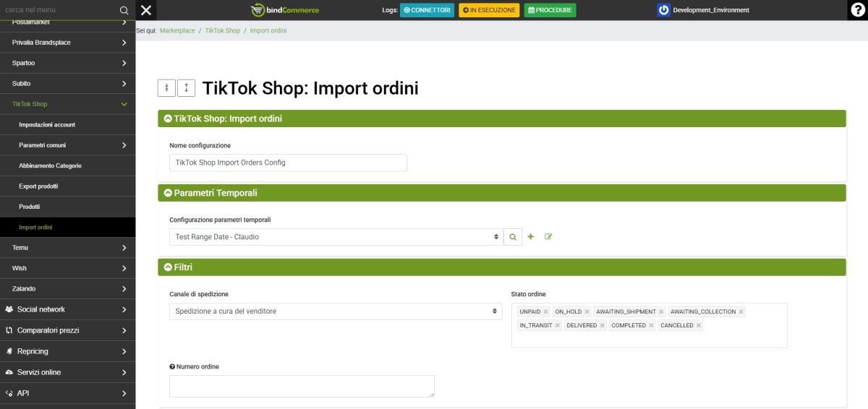Expand all sections with the expand arrows button
Image resolution: width=868 pixels, height=409 pixels.
coord(187,88)
